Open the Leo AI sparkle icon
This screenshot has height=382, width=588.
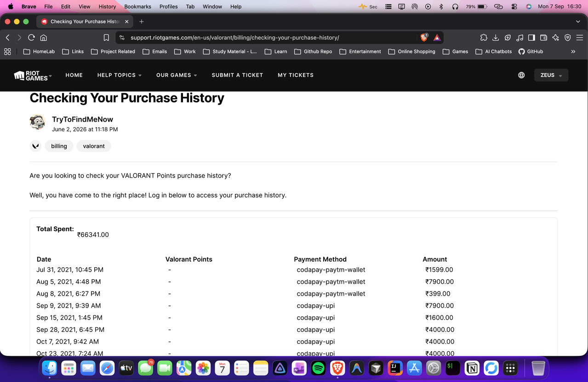(555, 38)
